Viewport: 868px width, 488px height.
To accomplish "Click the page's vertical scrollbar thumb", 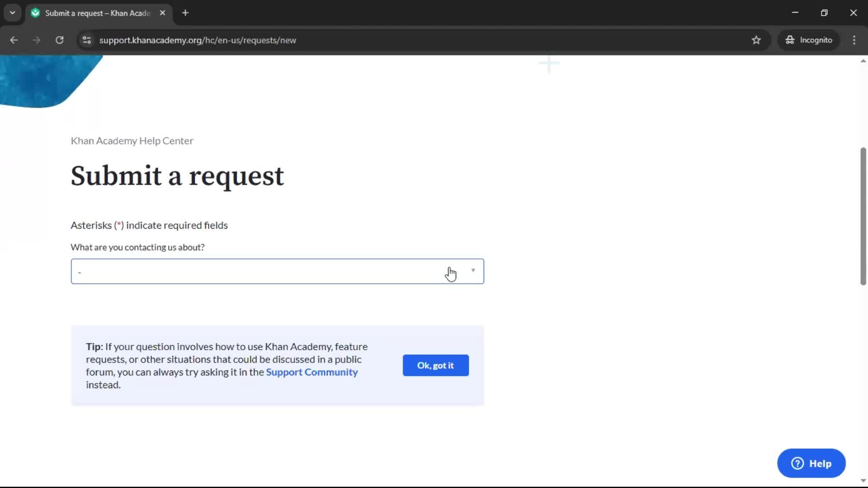I will [x=863, y=216].
